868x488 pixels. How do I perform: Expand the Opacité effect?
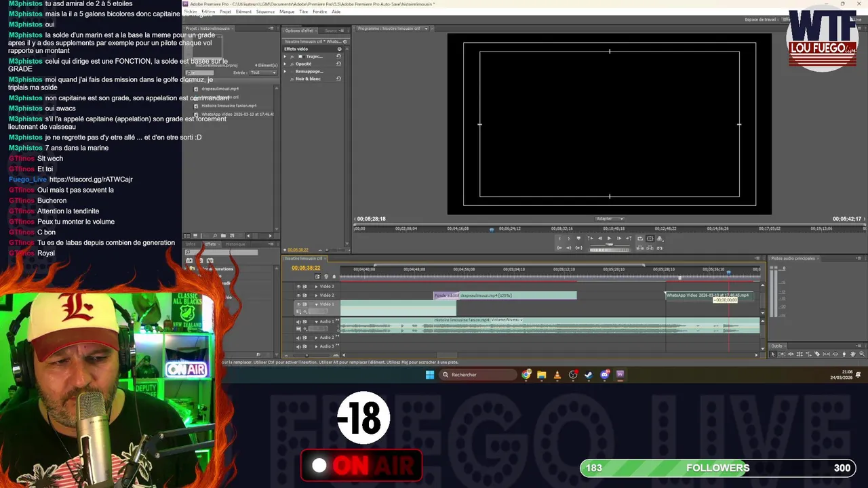[x=285, y=64]
